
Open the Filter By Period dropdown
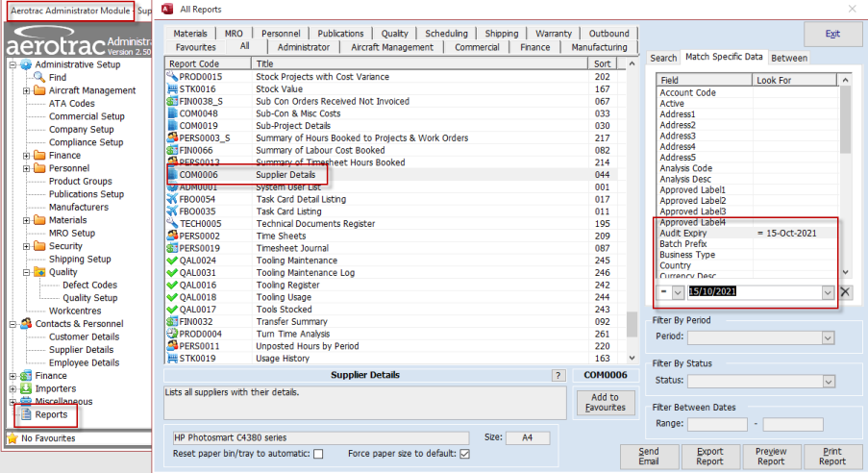tap(827, 338)
